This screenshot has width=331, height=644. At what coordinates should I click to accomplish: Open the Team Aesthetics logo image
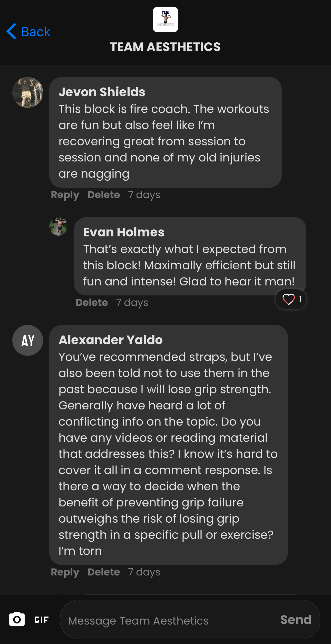pos(165,20)
